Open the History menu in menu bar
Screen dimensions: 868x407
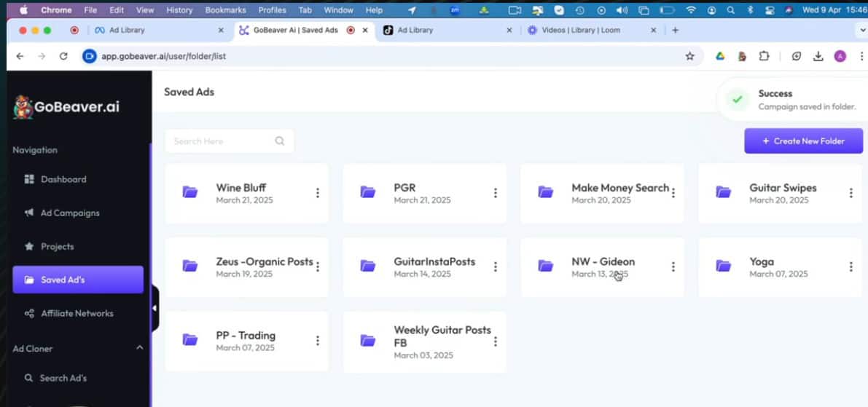coord(179,10)
